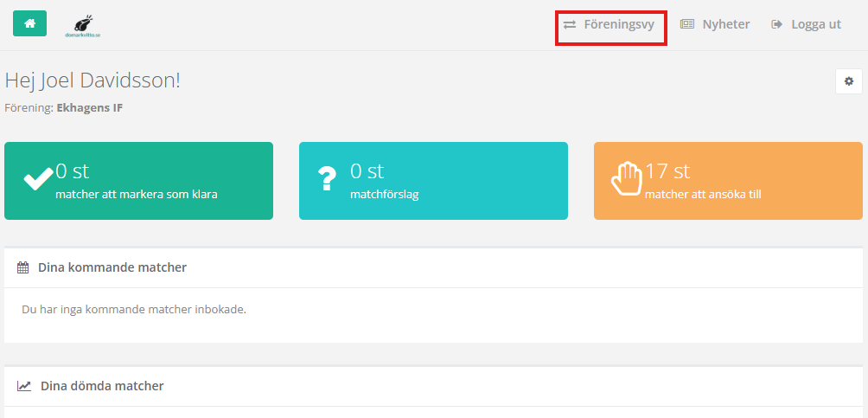
Task: Click the white checkmark icon on green card
Action: pyautogui.click(x=38, y=178)
